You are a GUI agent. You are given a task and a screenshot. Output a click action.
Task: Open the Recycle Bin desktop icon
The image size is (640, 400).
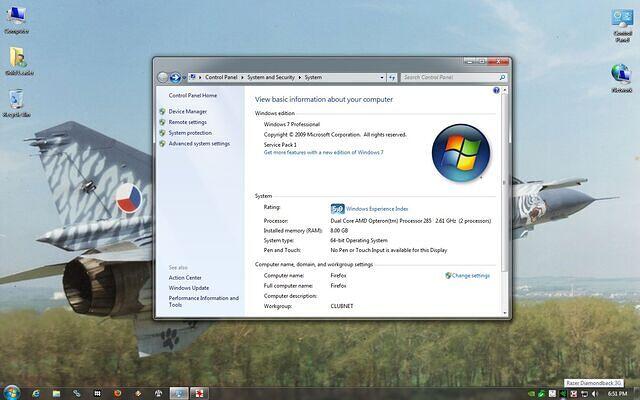click(16, 100)
